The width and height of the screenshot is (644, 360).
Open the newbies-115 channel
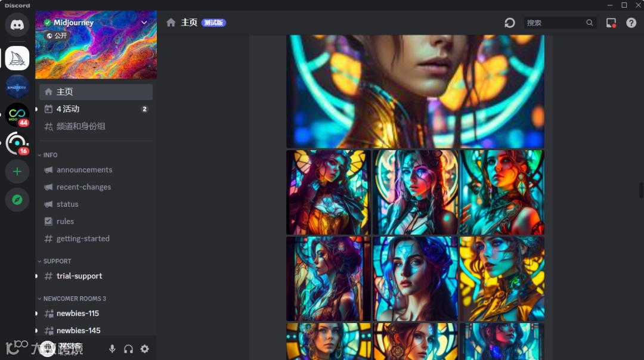coord(95,313)
